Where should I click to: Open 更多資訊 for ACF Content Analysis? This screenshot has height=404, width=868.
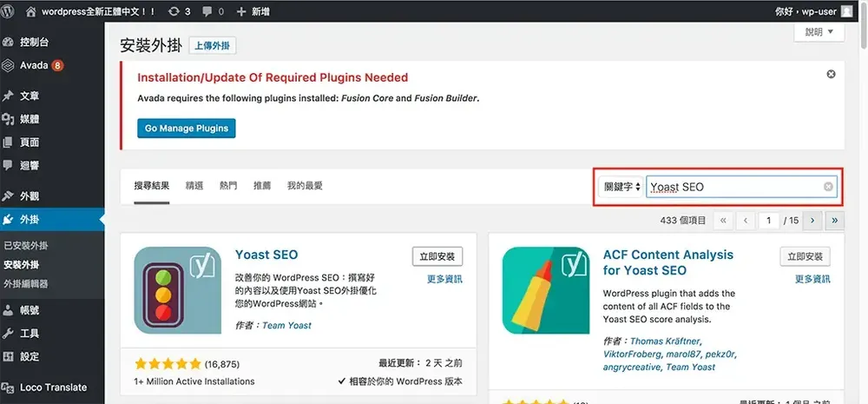(812, 279)
